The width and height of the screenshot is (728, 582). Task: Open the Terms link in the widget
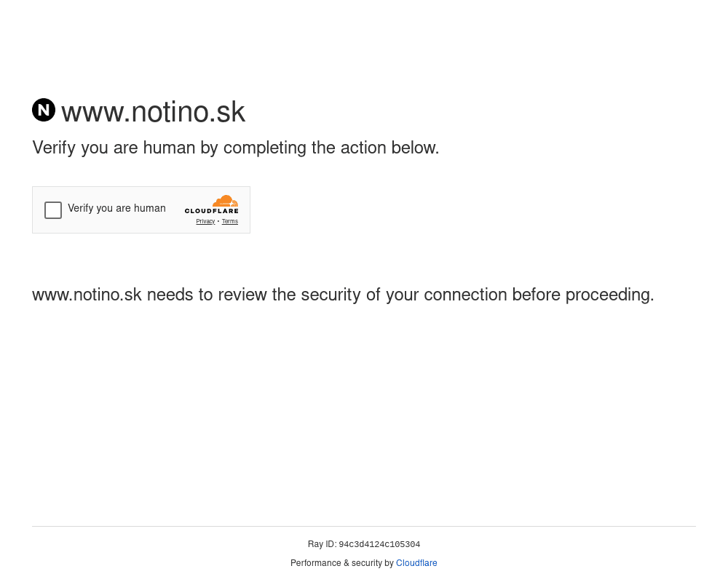coord(230,221)
